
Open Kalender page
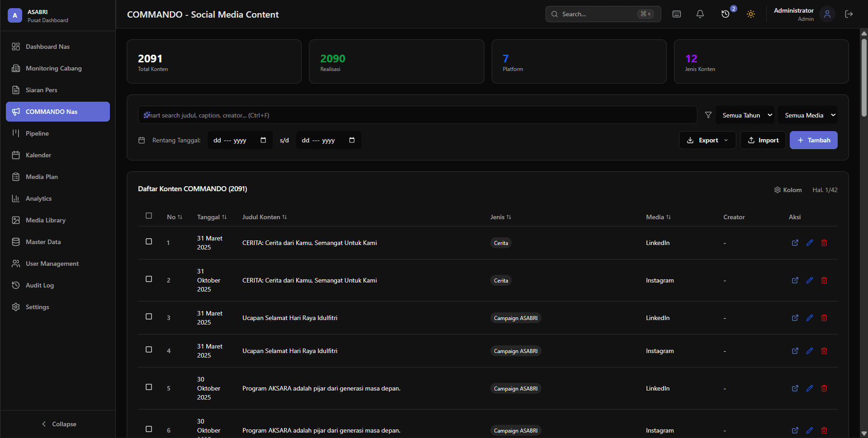click(58, 155)
